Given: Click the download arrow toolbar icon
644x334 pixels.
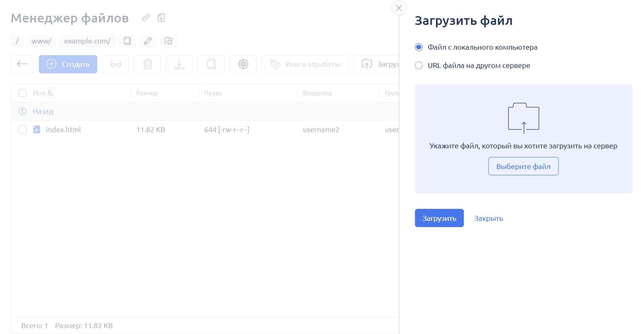Looking at the screenshot, I should pyautogui.click(x=179, y=64).
